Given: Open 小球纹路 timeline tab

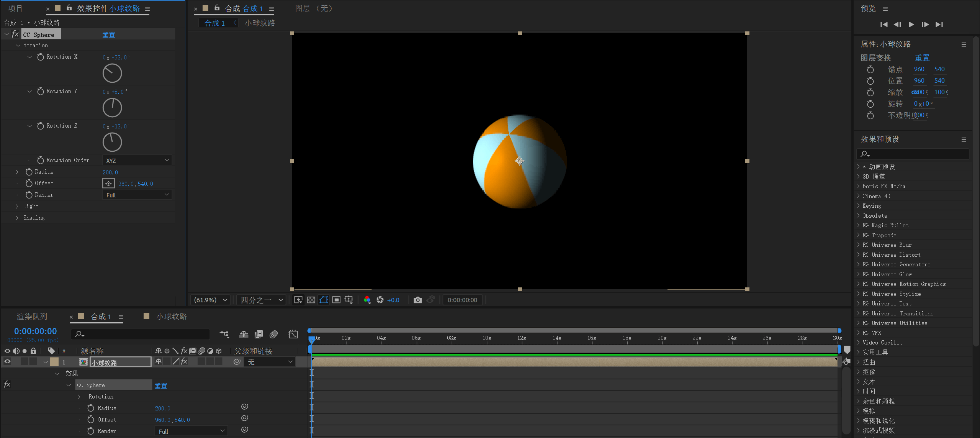Looking at the screenshot, I should [171, 317].
